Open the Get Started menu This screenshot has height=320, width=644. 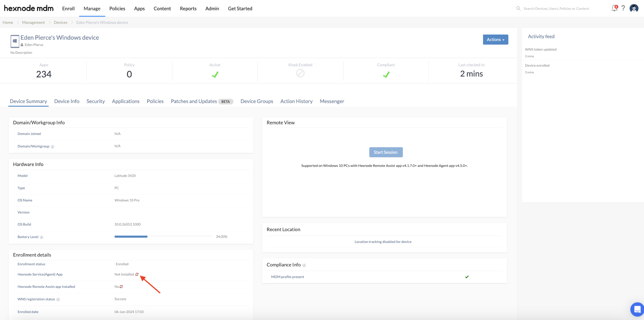point(240,9)
